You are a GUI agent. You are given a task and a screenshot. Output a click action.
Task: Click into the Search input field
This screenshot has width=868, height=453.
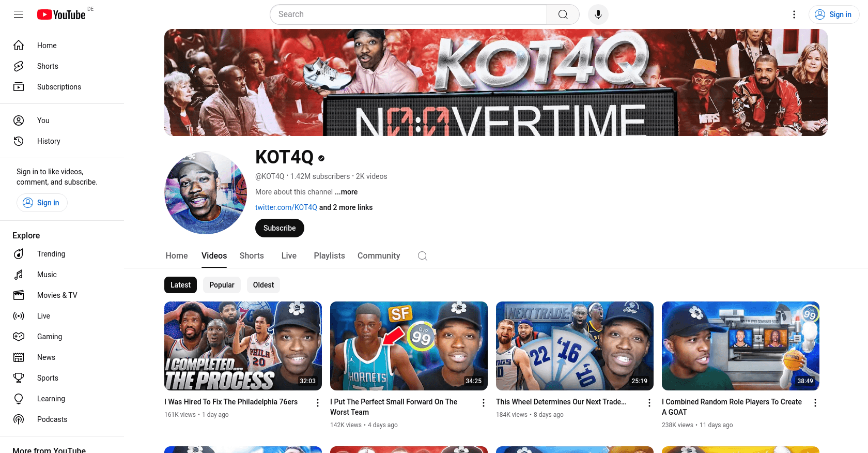click(x=408, y=14)
